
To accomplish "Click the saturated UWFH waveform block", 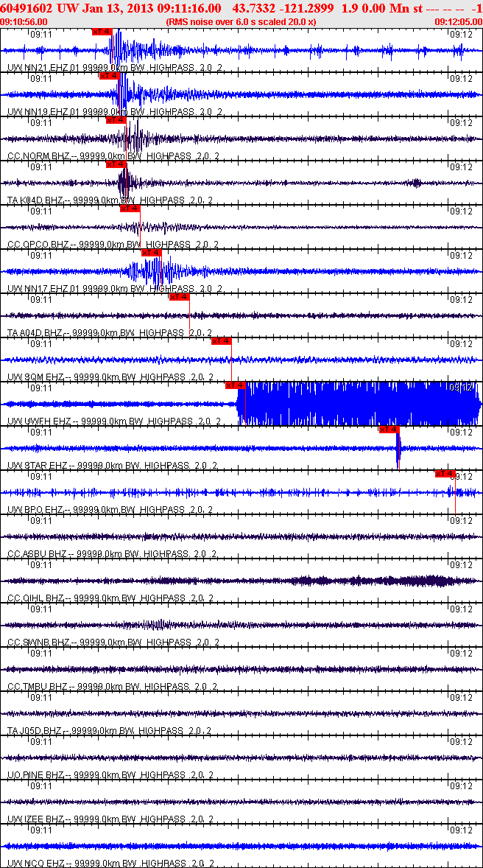I will (359, 403).
